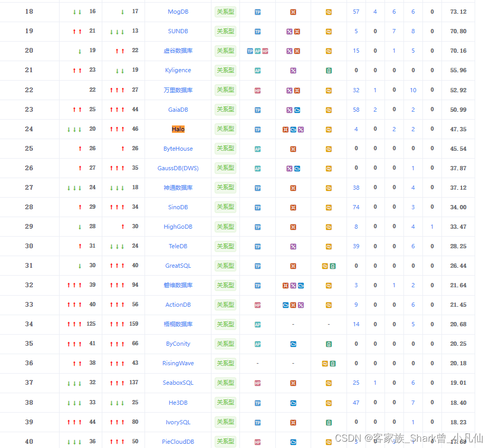
Task: Open the SinoDB link
Action: pyautogui.click(x=178, y=208)
